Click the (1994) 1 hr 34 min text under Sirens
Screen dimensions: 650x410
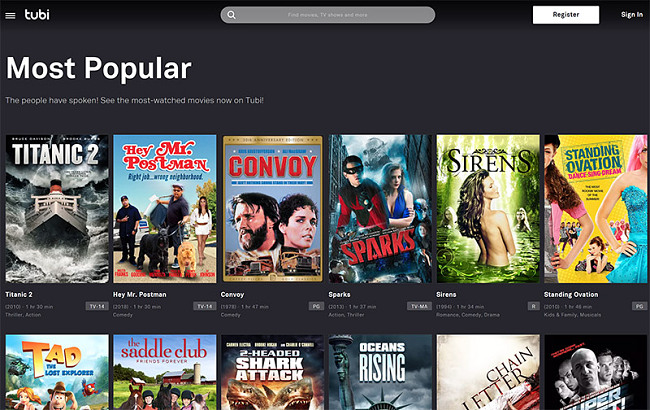pos(460,307)
